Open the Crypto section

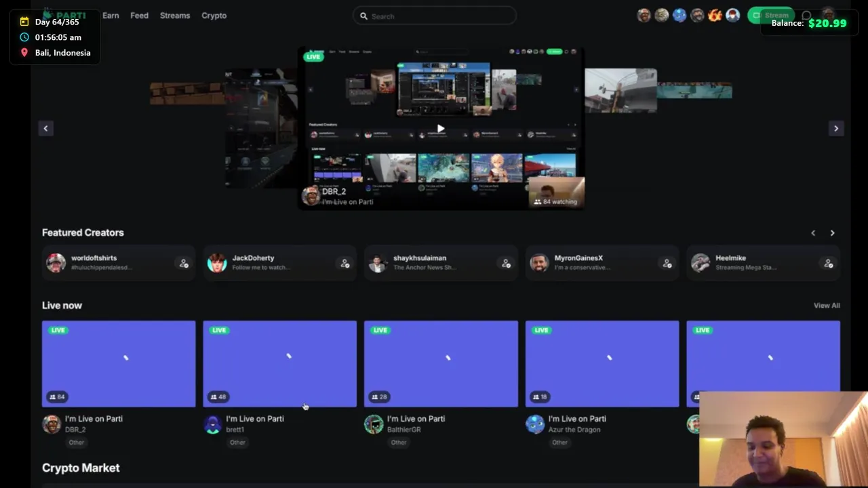214,16
